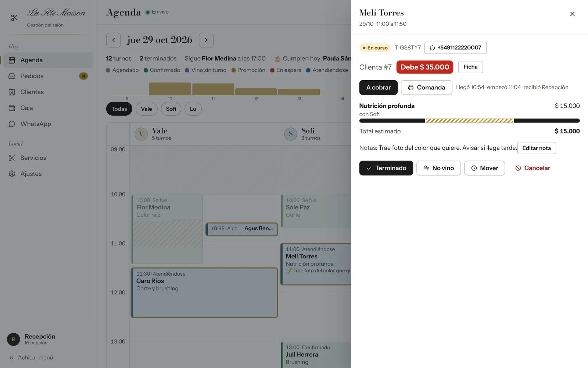Filter agenda by Sofi

pos(171,109)
